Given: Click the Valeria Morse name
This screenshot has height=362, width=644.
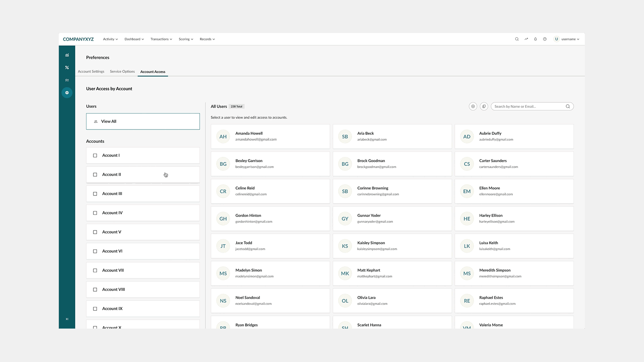Looking at the screenshot, I should pyautogui.click(x=491, y=325).
